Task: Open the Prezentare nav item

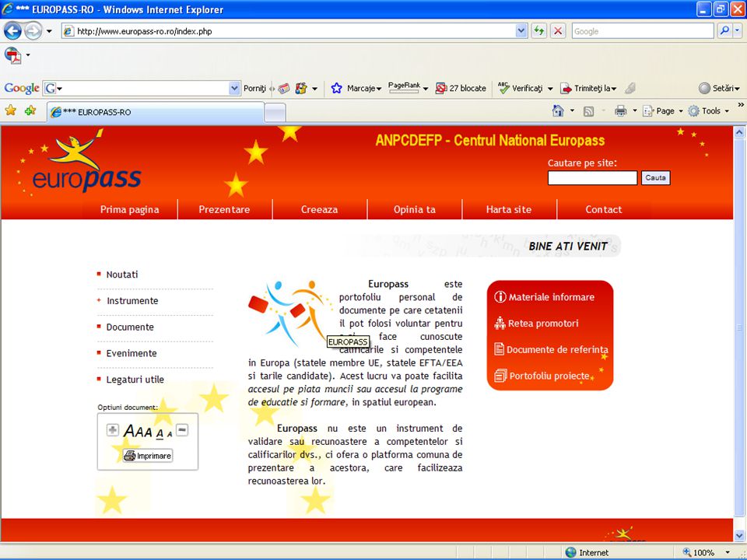Action: pyautogui.click(x=224, y=209)
